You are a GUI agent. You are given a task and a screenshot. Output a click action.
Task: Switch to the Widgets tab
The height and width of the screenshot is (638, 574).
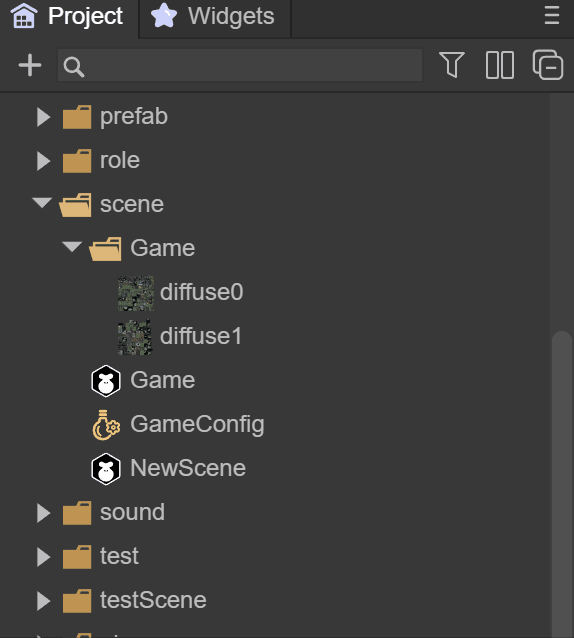[x=215, y=16]
